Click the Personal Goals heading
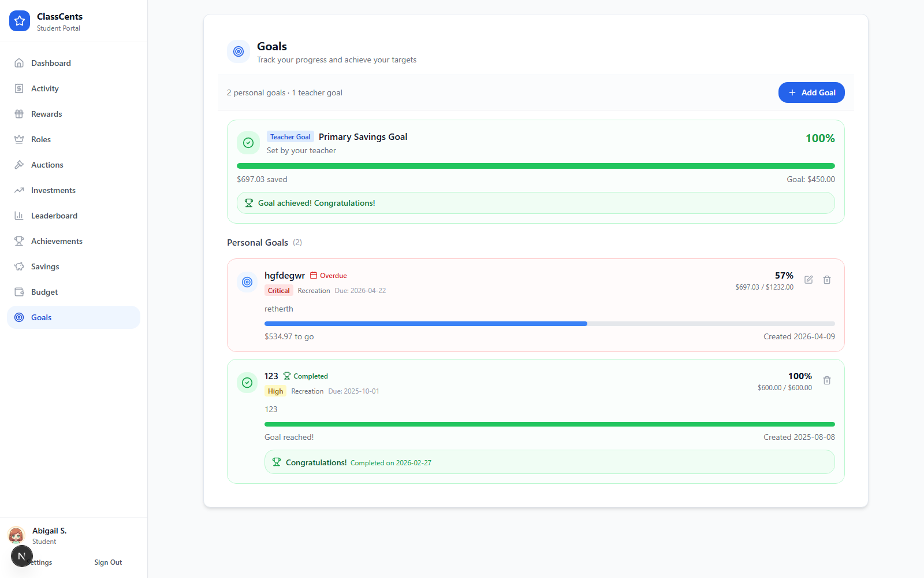The width and height of the screenshot is (924, 578). pos(258,243)
